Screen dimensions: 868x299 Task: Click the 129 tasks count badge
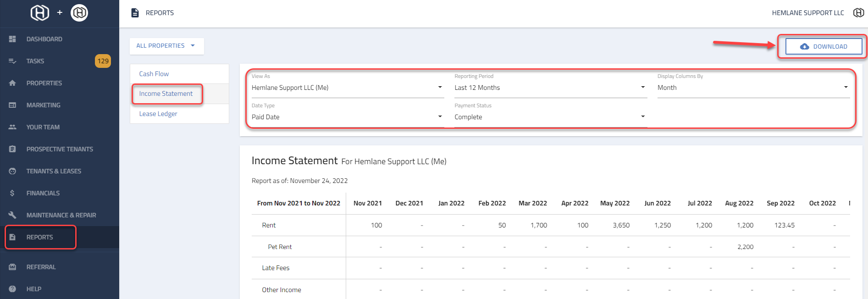103,61
